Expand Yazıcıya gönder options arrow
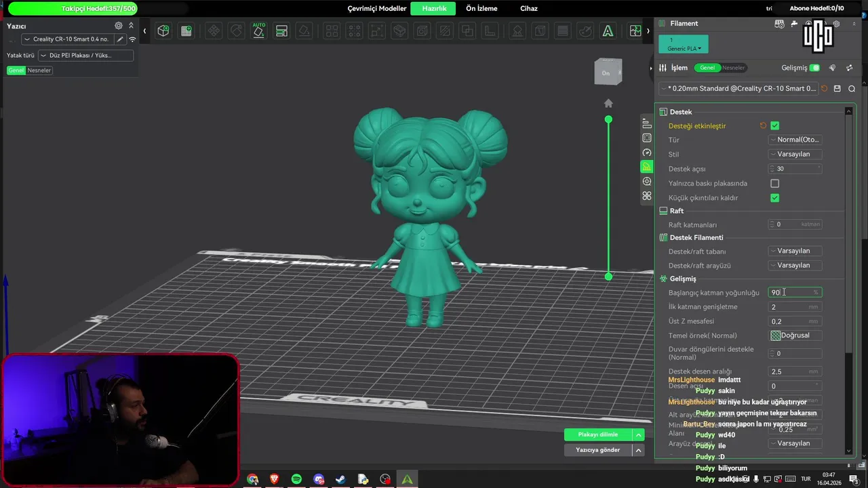Image resolution: width=868 pixels, height=488 pixels. point(638,450)
